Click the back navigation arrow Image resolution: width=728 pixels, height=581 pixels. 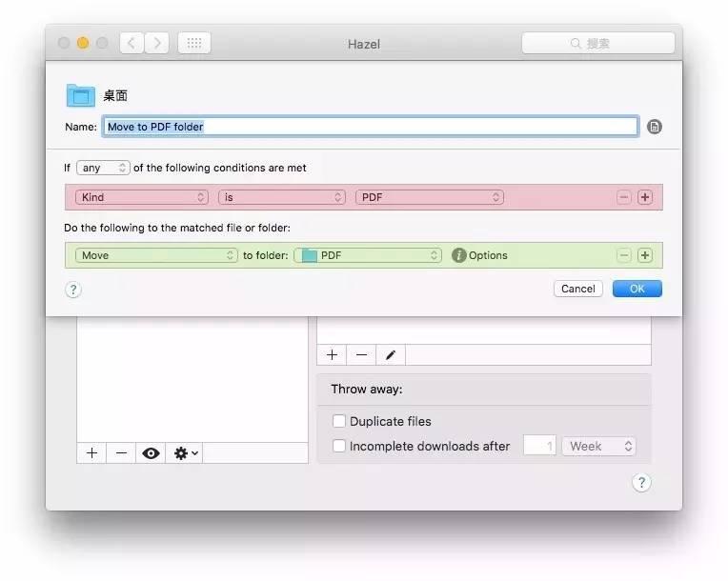(x=131, y=43)
